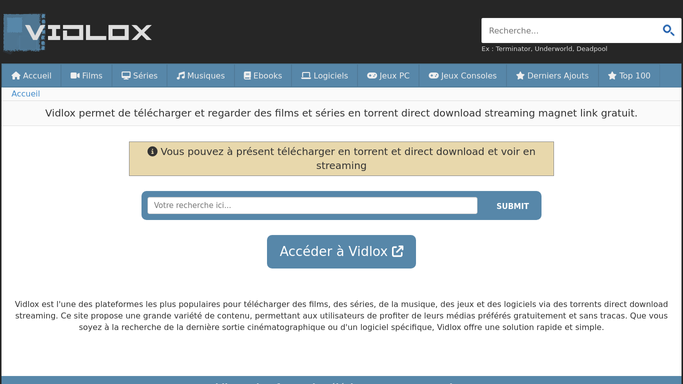The height and width of the screenshot is (384, 683).
Task: Follow the Accueil breadcrumb link
Action: (26, 94)
